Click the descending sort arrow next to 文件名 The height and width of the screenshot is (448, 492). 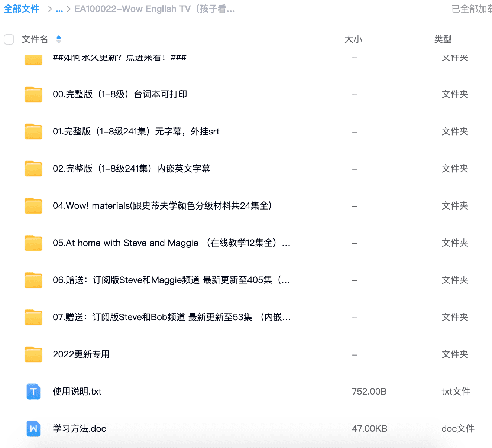click(59, 41)
